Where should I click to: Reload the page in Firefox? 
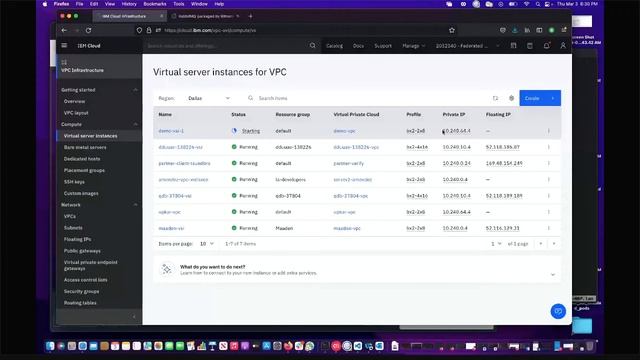89,30
